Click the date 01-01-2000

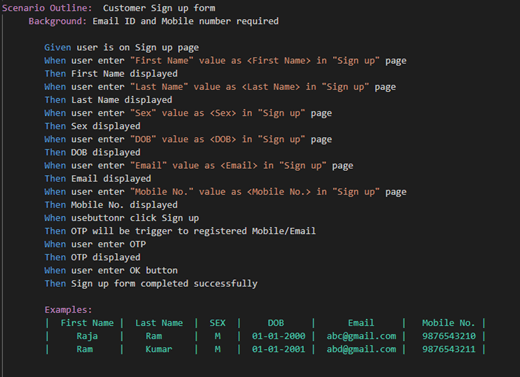click(279, 336)
